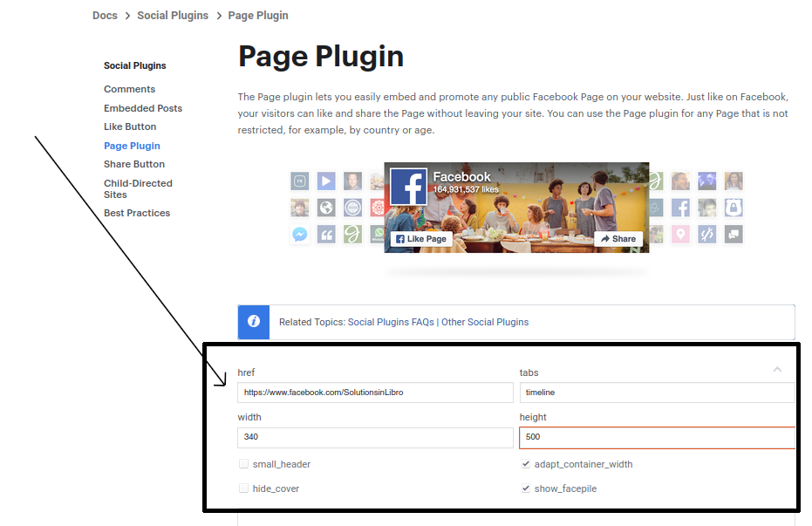Uncheck the adapt_container_width checkbox
Image resolution: width=812 pixels, height=526 pixels.
(526, 464)
